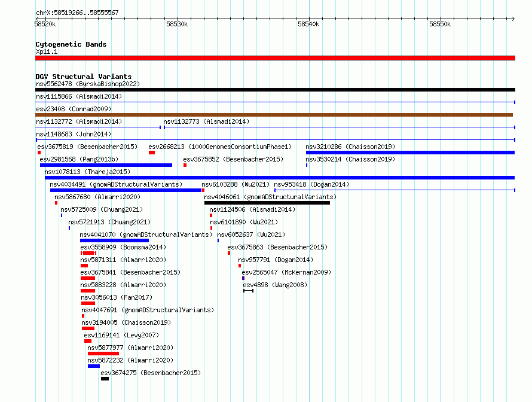Open esv3674275 (Besenbacher2015) label

tap(151, 373)
